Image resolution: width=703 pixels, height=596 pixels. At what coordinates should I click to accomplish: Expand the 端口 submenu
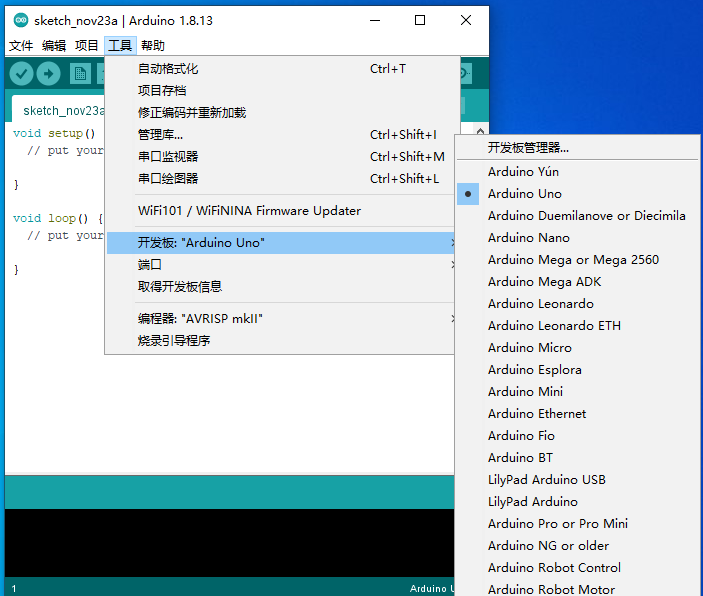coord(280,265)
